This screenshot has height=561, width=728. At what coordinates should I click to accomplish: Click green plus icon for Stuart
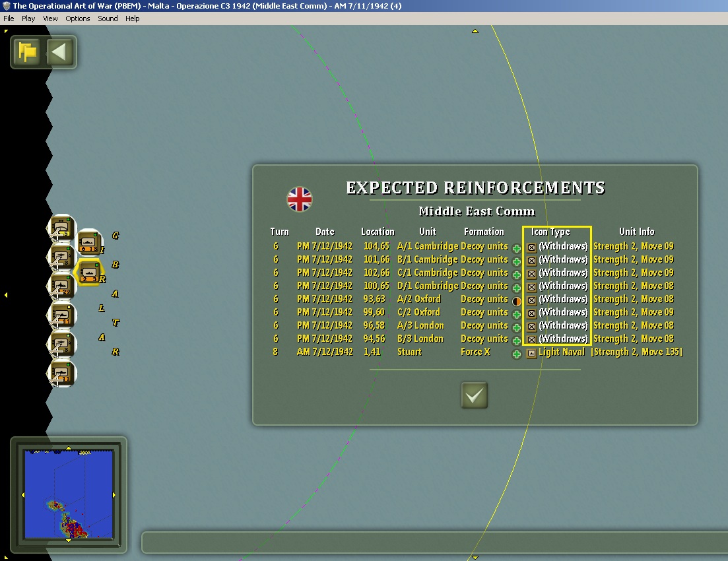516,354
